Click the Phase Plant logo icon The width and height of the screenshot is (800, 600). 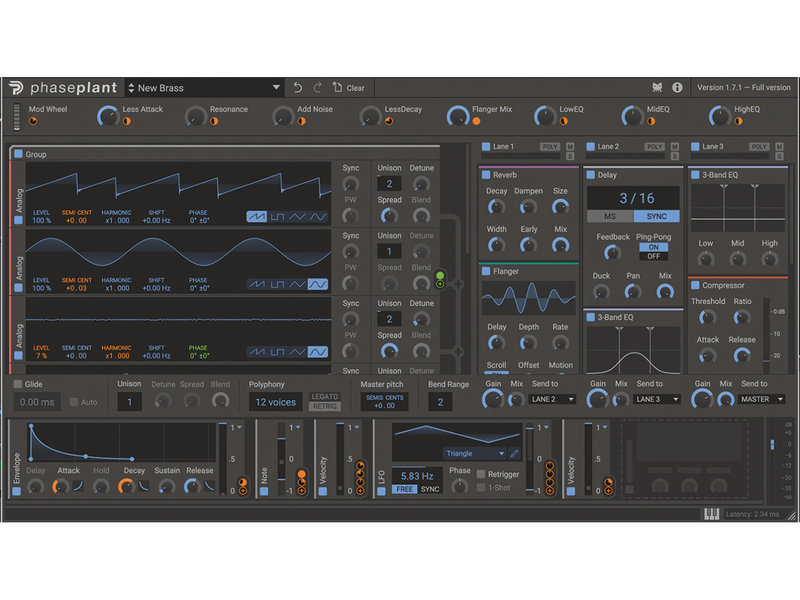16,88
